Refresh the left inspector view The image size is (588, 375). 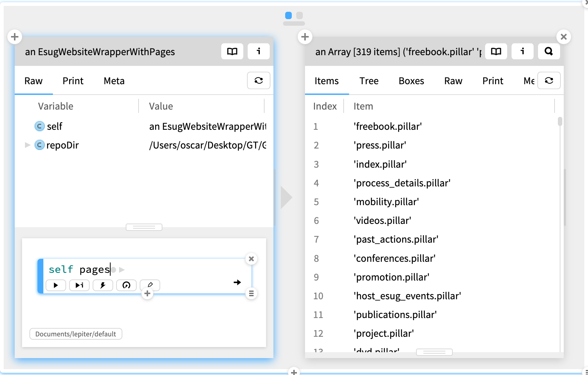pos(259,81)
